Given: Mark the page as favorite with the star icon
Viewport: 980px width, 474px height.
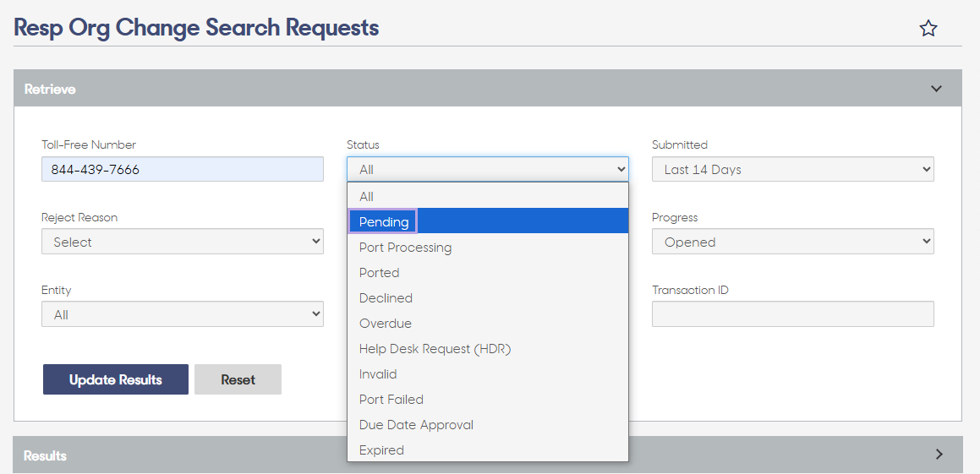Looking at the screenshot, I should point(928,28).
